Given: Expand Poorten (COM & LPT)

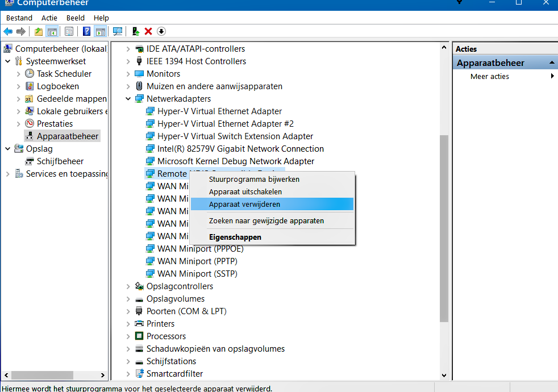Looking at the screenshot, I should [x=128, y=311].
